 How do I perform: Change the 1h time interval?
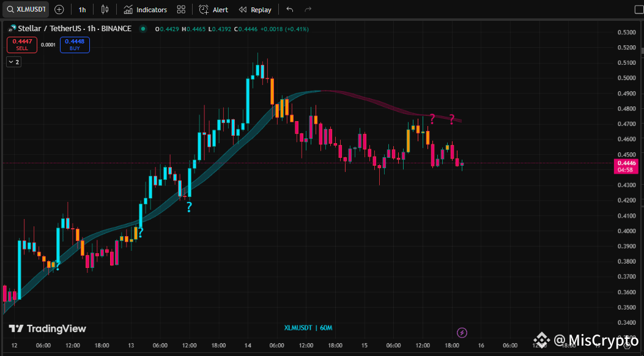[82, 9]
